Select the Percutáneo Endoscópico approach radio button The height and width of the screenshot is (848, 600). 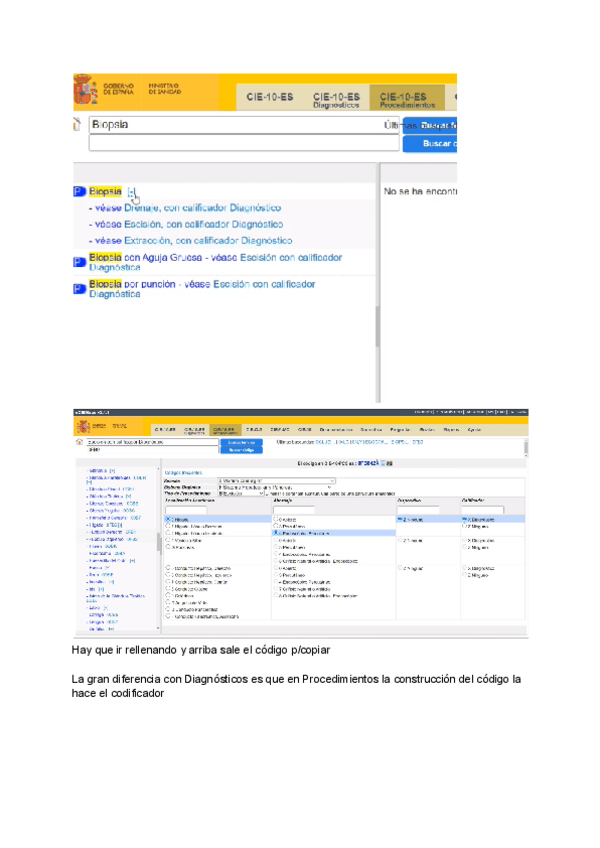pos(277,533)
